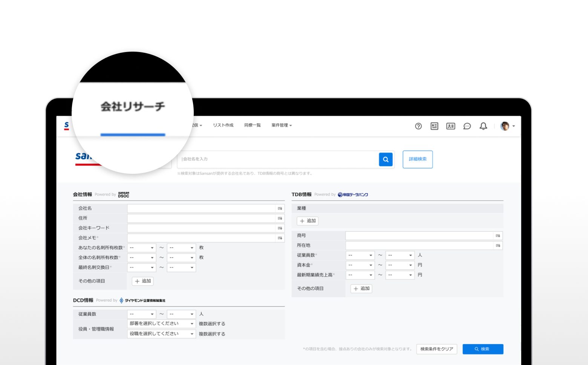Click the 検索条件をクリア button
The image size is (588, 365).
tap(436, 349)
